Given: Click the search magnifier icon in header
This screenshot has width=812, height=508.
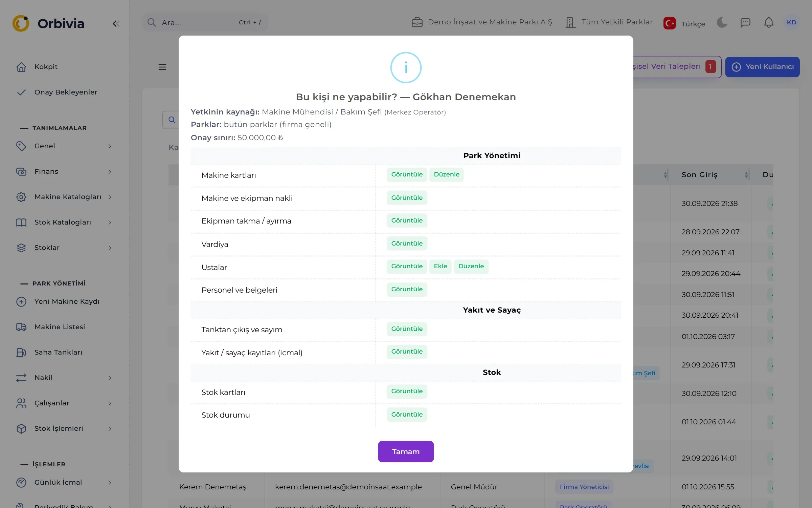Looking at the screenshot, I should pos(152,22).
